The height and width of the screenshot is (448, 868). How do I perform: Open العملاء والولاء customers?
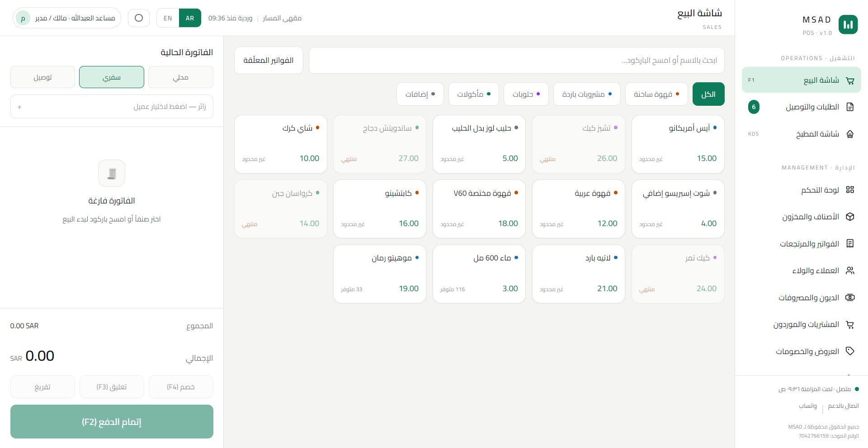(801, 271)
